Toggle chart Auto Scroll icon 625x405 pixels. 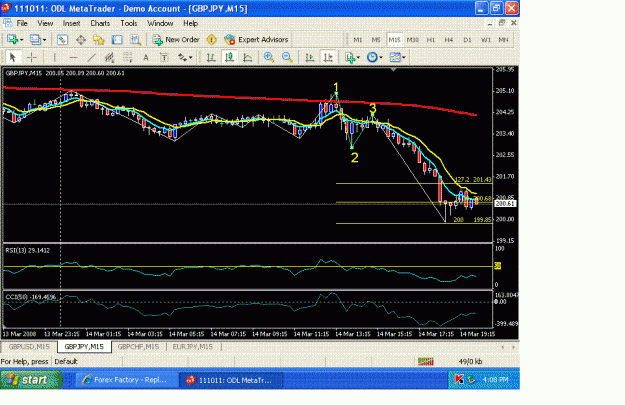tap(310, 57)
